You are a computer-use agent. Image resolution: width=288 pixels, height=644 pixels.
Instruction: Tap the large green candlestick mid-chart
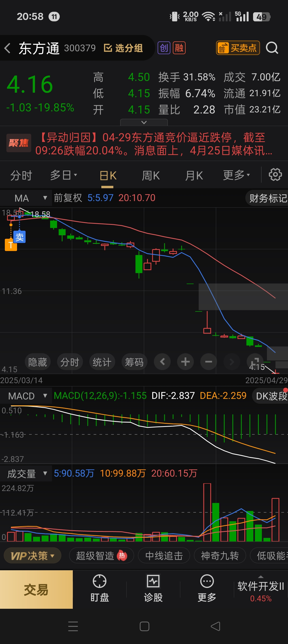[x=139, y=264]
